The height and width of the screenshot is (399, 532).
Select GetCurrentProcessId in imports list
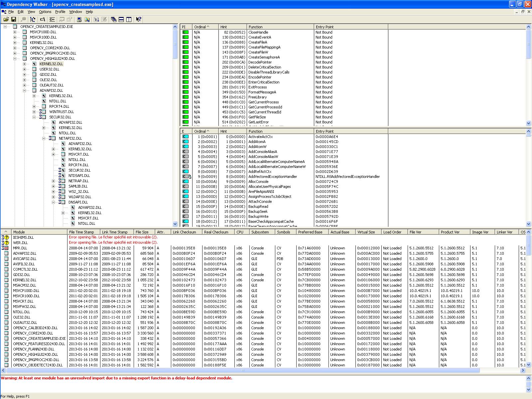(265, 107)
